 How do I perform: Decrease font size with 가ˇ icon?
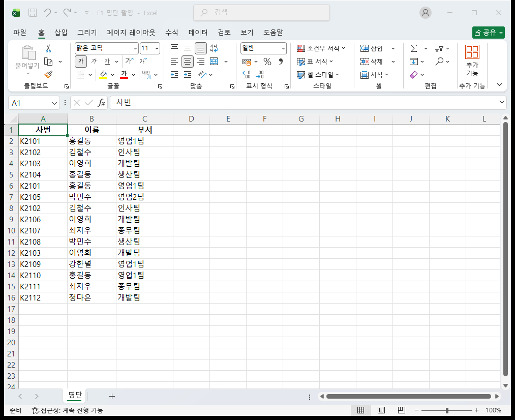pyautogui.click(x=143, y=61)
